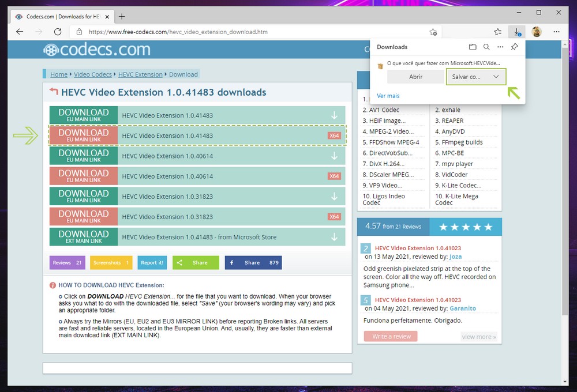Image resolution: width=577 pixels, height=392 pixels.
Task: Open the Reviews 21 tab button
Action: point(67,263)
